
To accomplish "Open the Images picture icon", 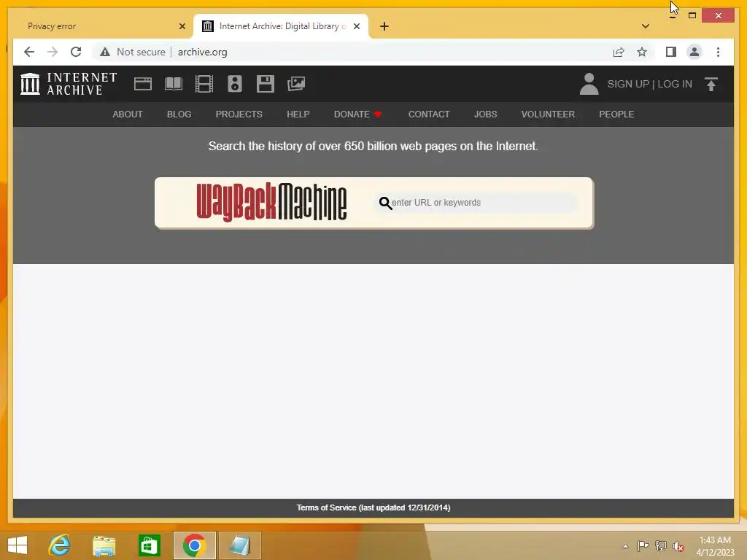I will click(296, 84).
